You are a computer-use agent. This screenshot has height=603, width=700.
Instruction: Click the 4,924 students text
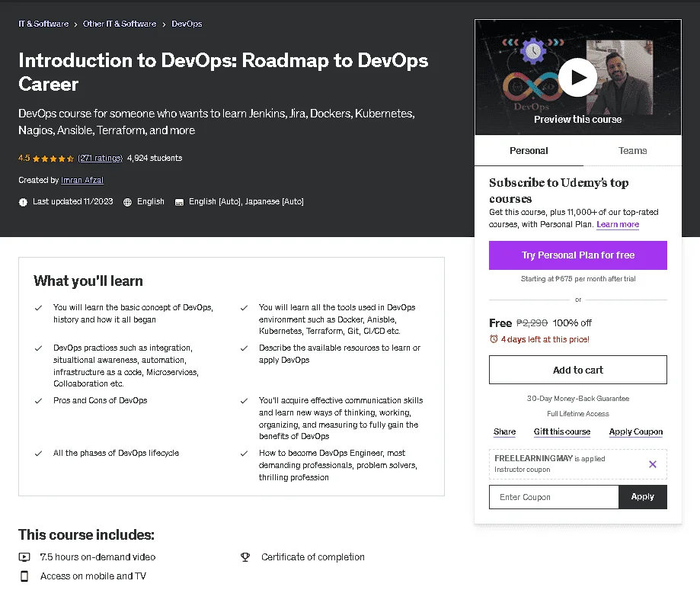pos(155,158)
